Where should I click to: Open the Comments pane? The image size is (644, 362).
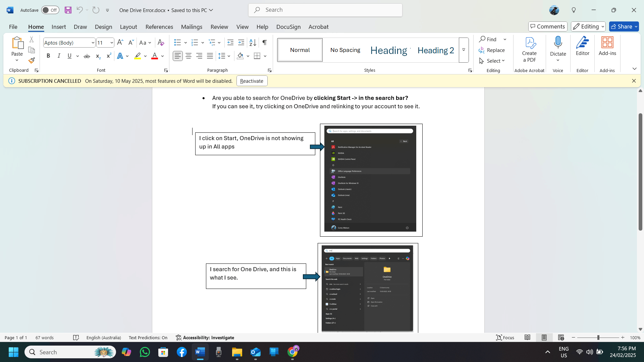point(548,26)
